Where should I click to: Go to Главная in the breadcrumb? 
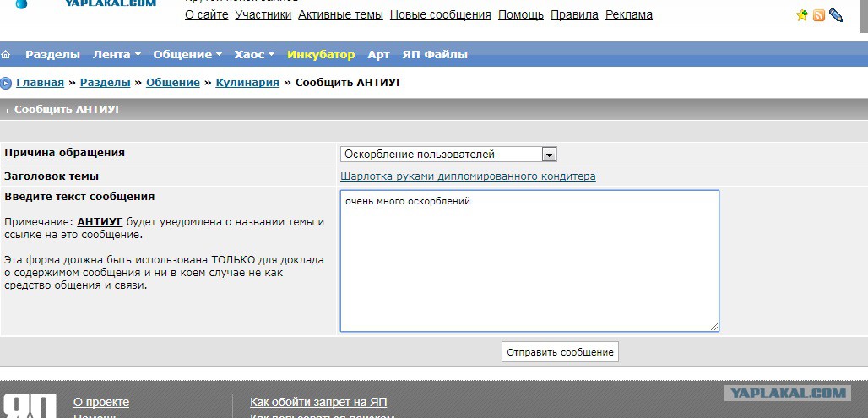click(x=40, y=83)
